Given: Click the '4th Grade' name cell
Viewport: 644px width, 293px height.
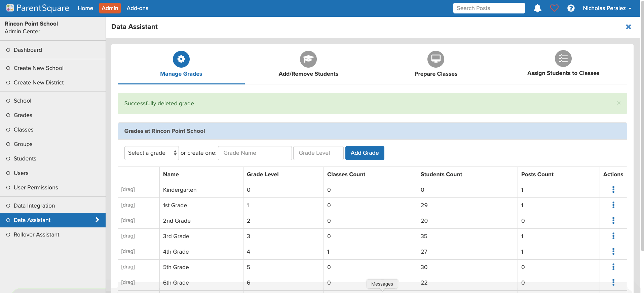Looking at the screenshot, I should click(201, 252).
